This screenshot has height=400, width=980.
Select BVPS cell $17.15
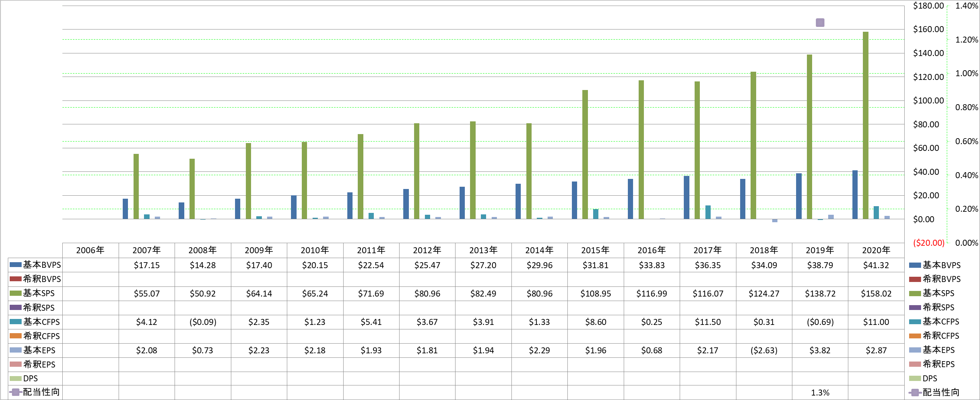coord(147,265)
